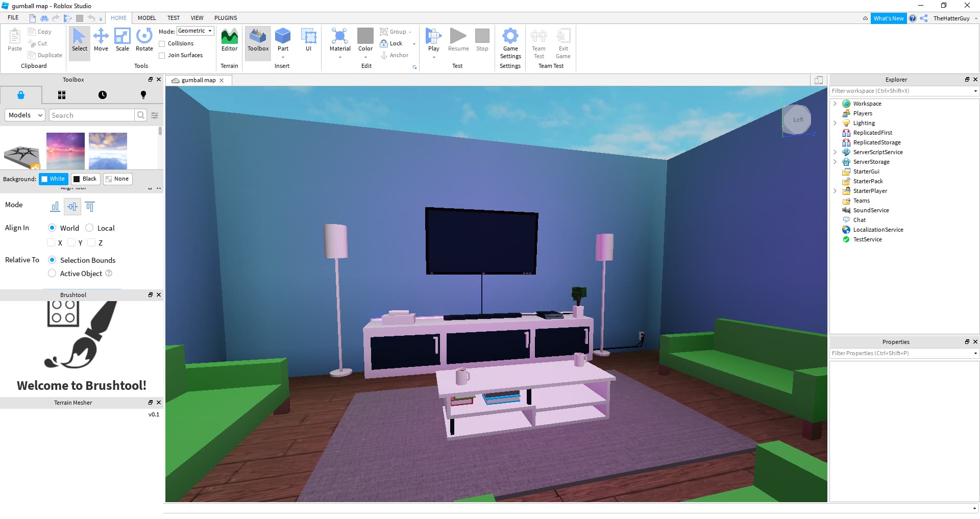The width and height of the screenshot is (980, 519).
Task: Switch to the MODEL ribbon tab
Action: [x=146, y=18]
